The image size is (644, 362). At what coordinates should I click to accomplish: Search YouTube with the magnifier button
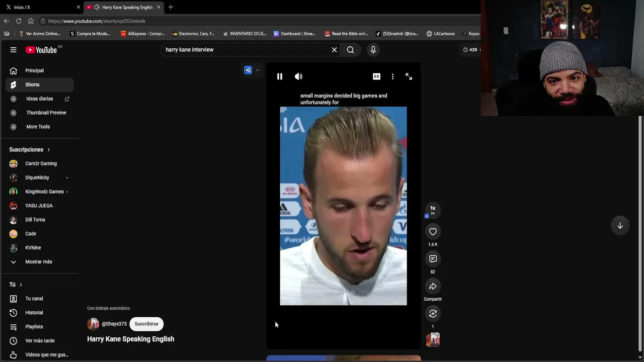coord(351,50)
